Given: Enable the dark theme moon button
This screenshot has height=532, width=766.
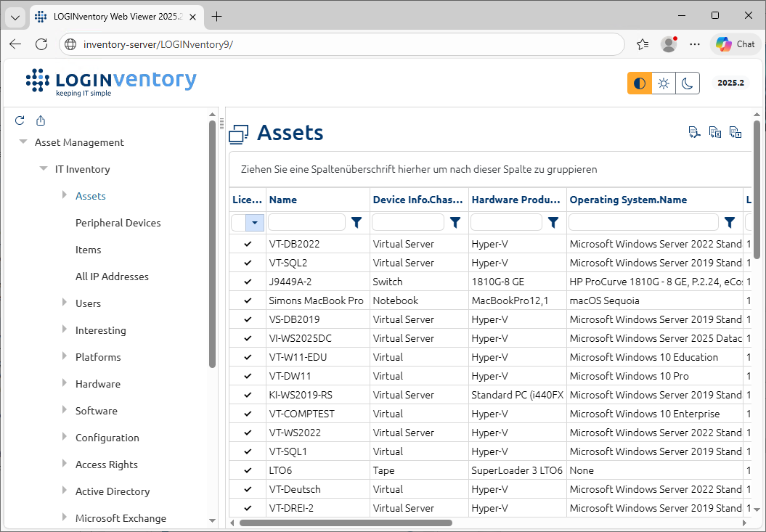Looking at the screenshot, I should (x=688, y=83).
